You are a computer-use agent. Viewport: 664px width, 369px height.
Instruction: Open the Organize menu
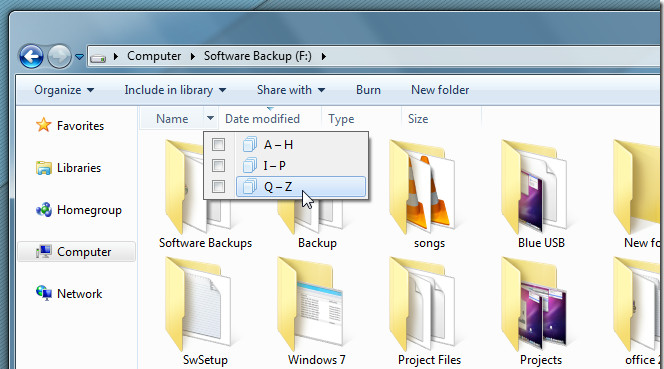pos(64,90)
